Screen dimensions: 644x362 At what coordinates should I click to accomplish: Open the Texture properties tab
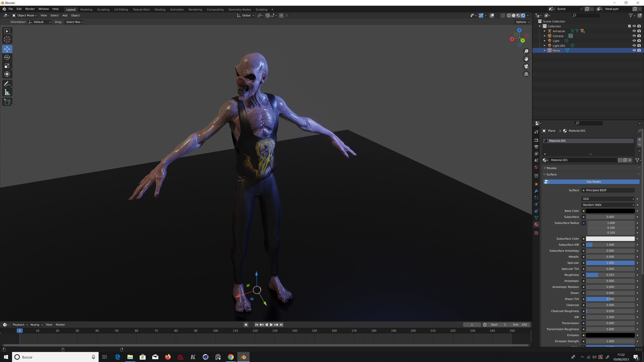point(536,233)
